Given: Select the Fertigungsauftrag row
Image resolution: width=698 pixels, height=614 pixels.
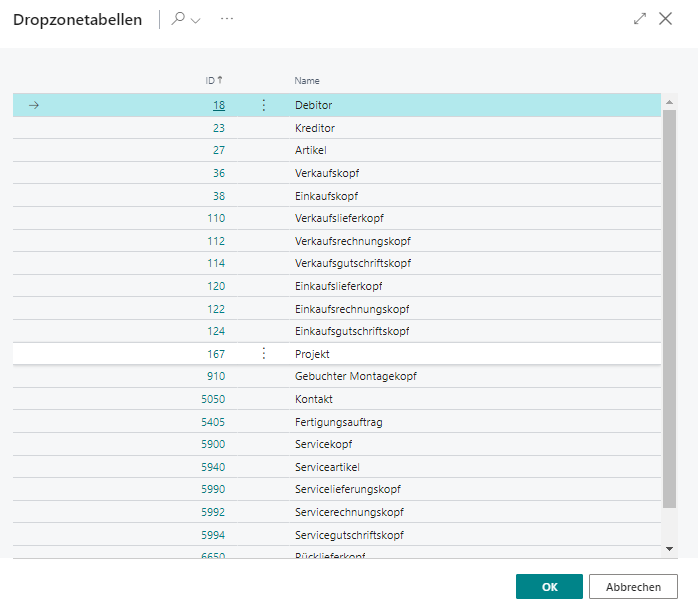Looking at the screenshot, I should 338,422.
